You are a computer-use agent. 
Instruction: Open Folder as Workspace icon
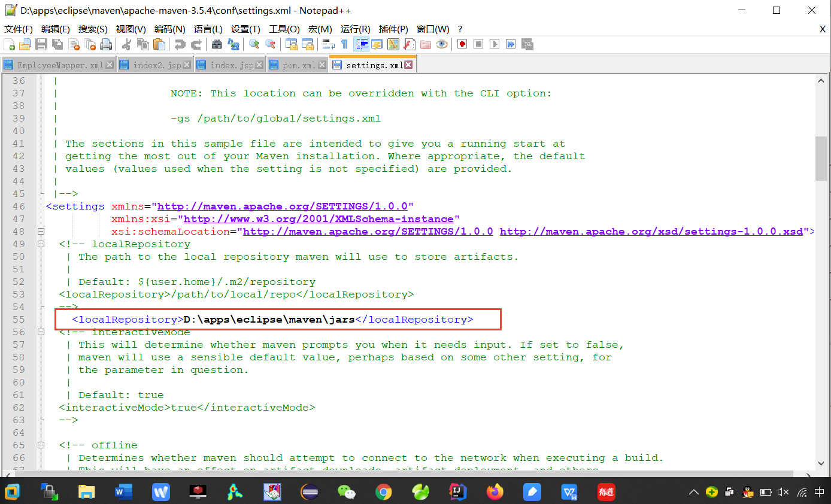click(425, 44)
